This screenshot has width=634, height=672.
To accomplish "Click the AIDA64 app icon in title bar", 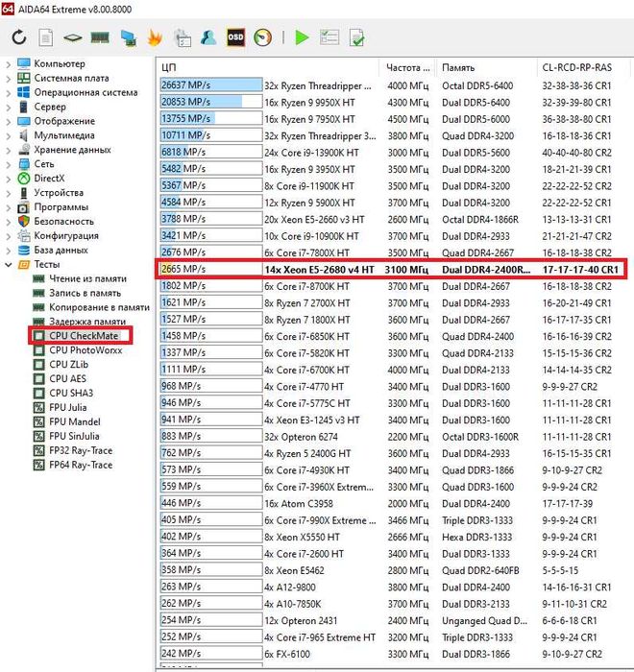I will coord(8,9).
